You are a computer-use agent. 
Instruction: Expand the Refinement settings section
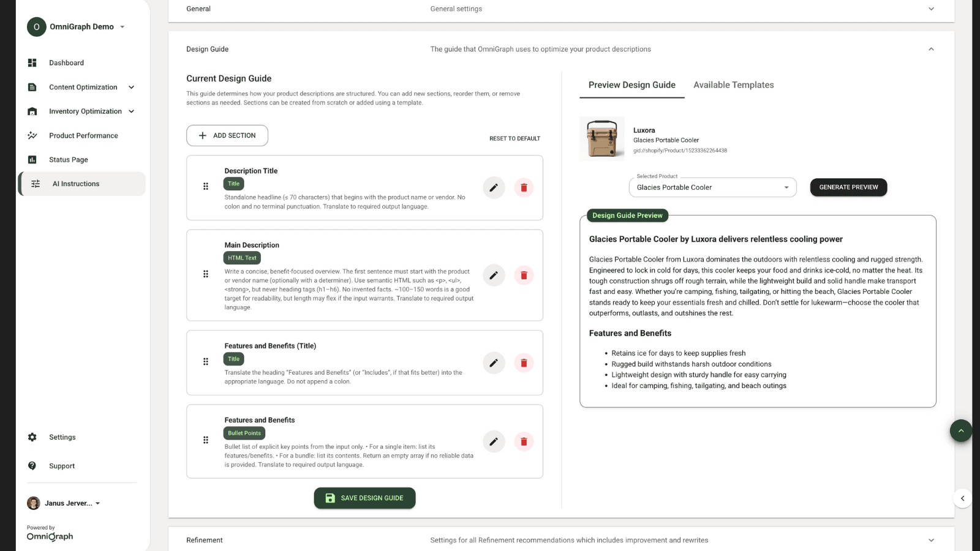[x=931, y=540]
